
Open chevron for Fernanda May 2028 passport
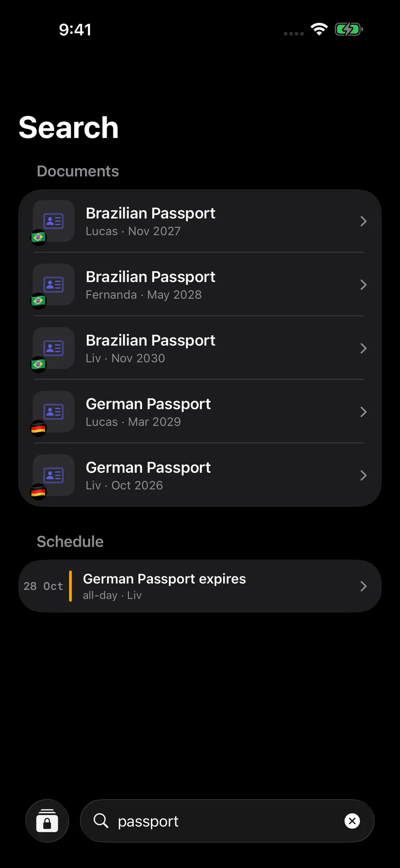[363, 284]
